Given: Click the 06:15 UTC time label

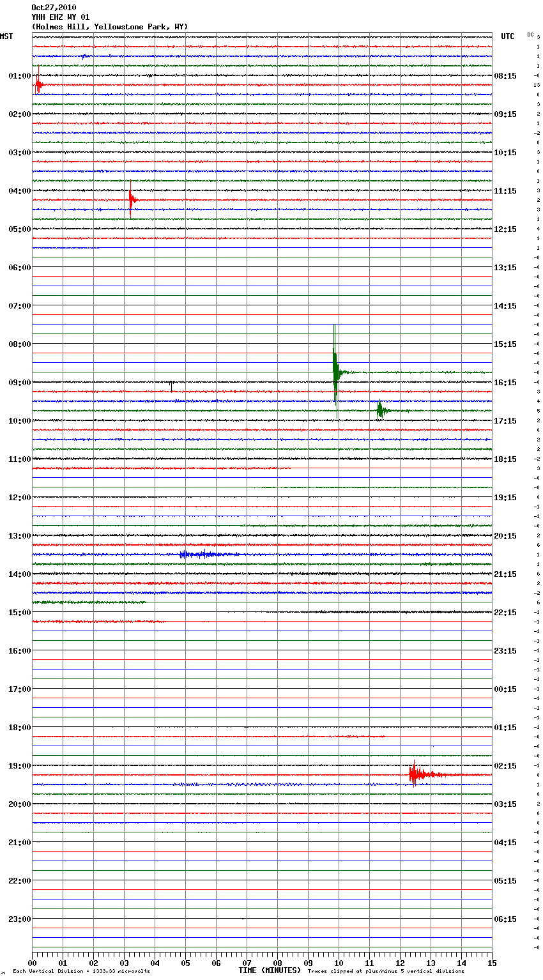Looking at the screenshot, I should (x=505, y=919).
